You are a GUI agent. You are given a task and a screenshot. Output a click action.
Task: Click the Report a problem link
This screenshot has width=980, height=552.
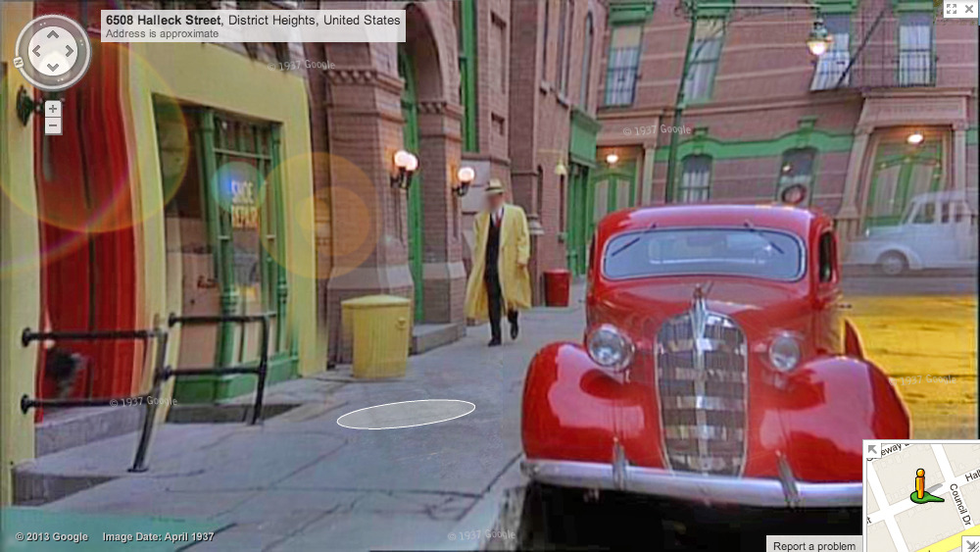click(x=813, y=546)
